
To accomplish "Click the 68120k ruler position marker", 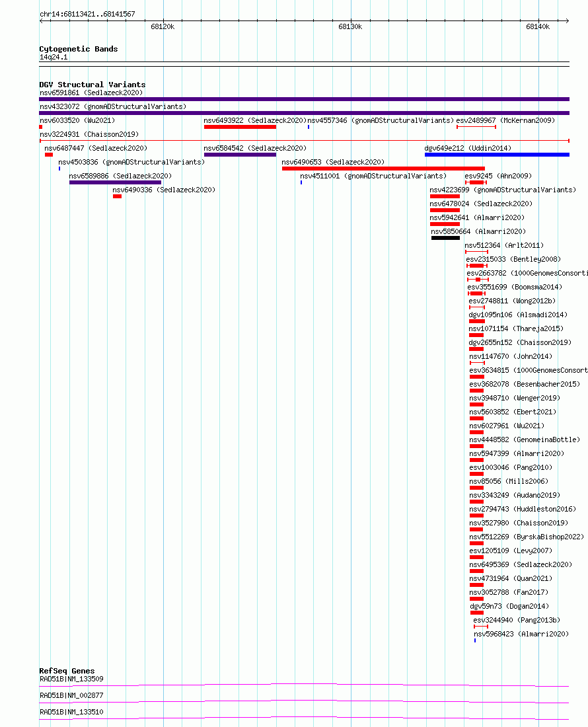I will [163, 27].
